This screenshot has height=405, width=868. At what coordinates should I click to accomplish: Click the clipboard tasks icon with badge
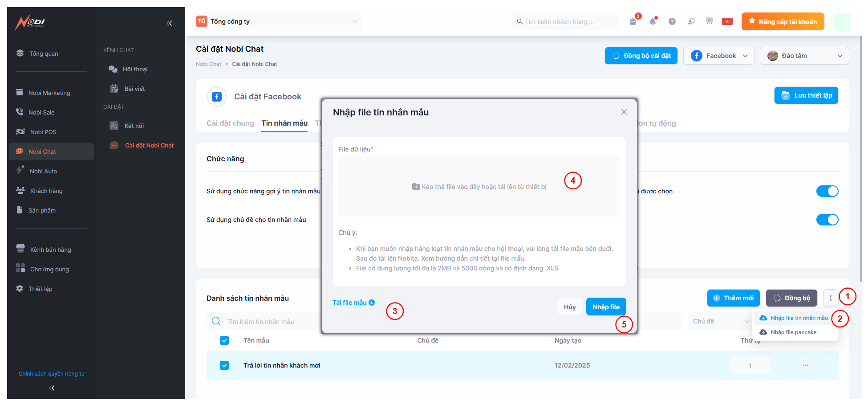[633, 21]
